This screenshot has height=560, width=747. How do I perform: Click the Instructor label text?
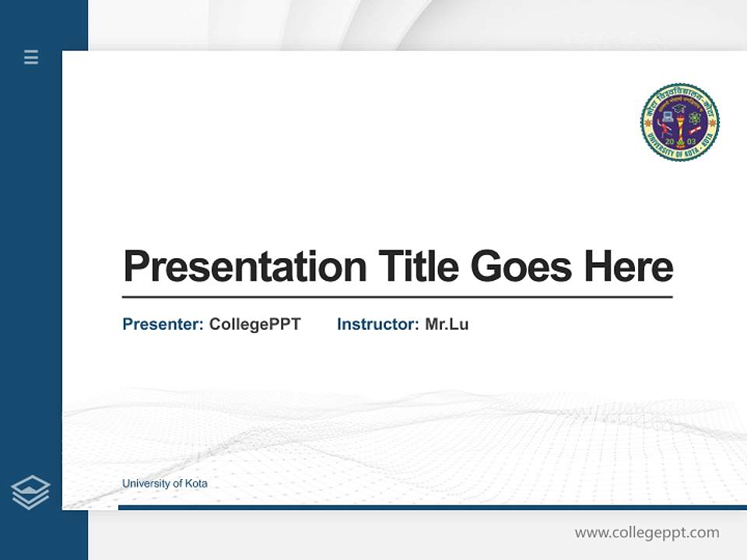(377, 324)
